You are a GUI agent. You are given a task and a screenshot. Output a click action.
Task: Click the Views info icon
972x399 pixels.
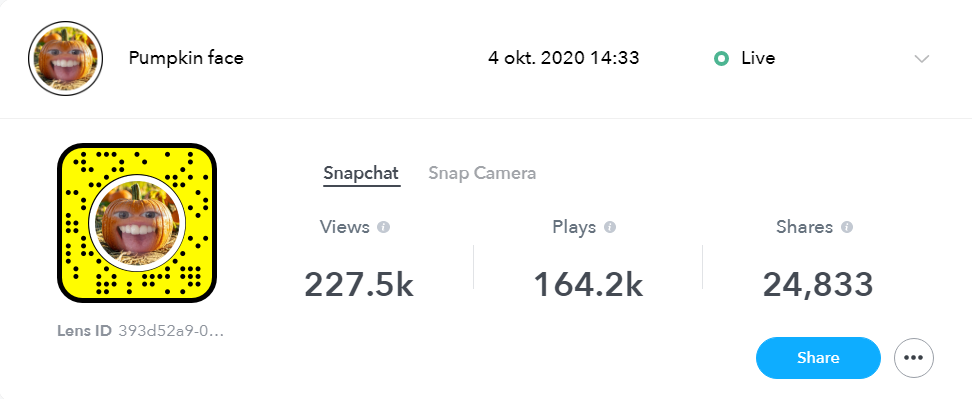tap(384, 227)
